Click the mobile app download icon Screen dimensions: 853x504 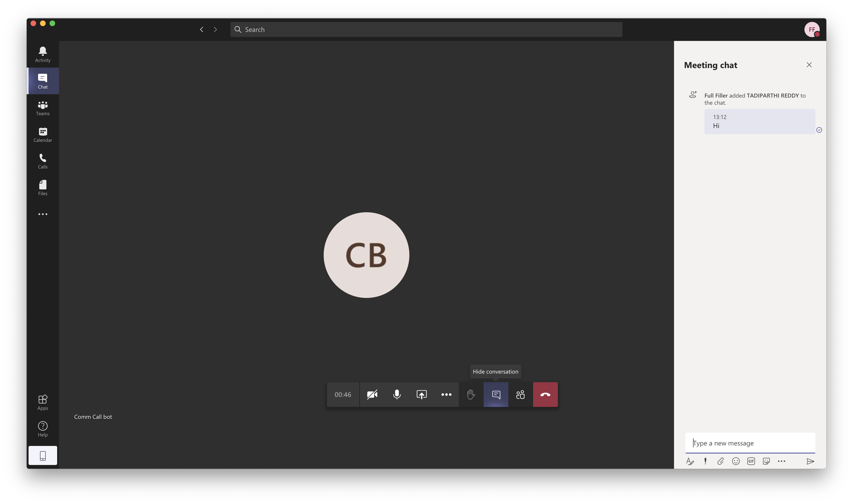click(x=43, y=455)
